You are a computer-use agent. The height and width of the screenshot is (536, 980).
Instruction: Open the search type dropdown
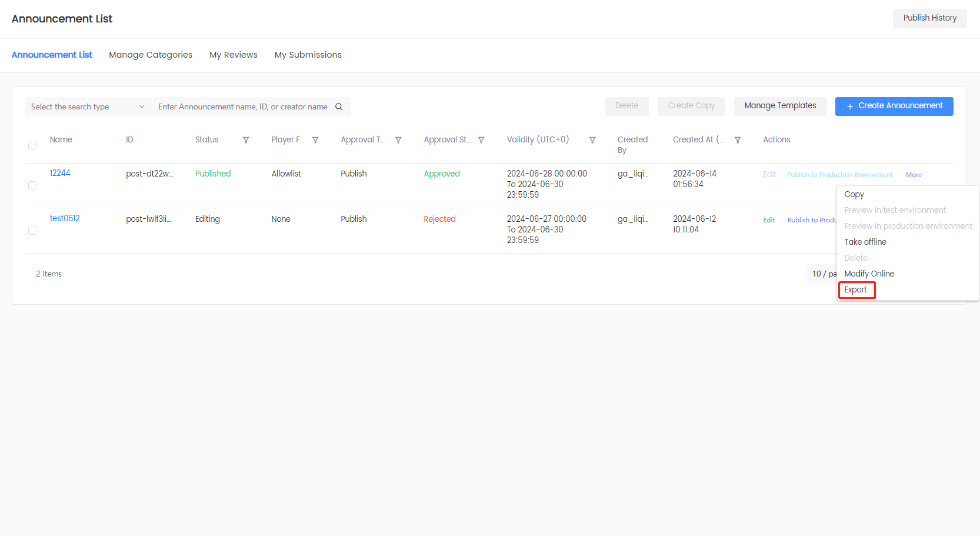(x=87, y=106)
